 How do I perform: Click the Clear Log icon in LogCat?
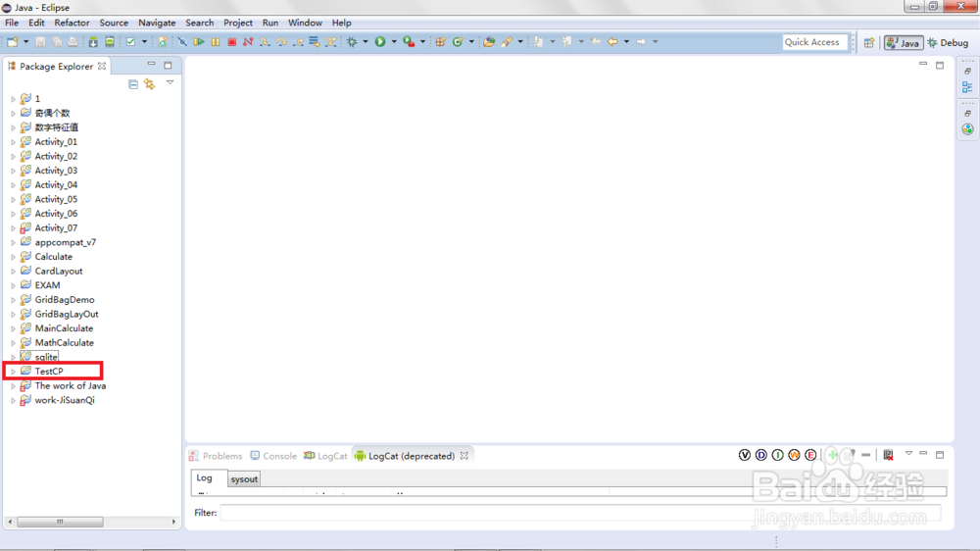click(x=888, y=455)
